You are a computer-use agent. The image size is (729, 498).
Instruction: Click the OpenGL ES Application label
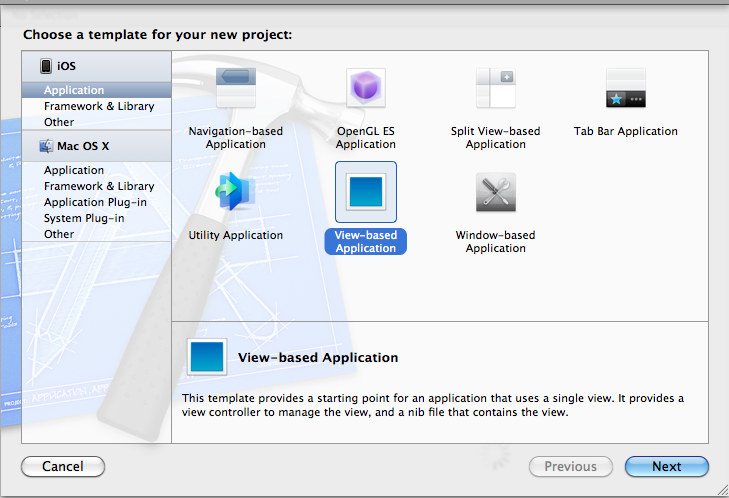[366, 138]
